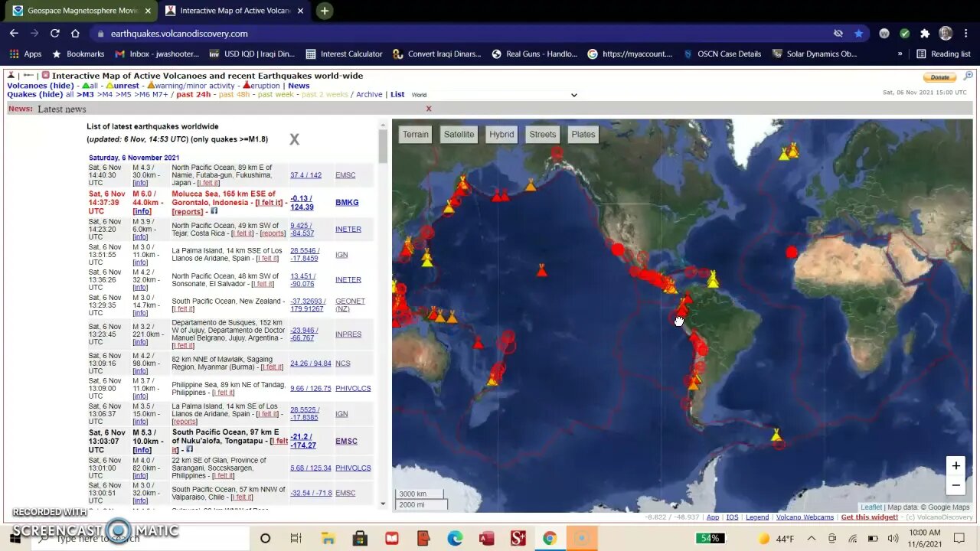Open Apps shortcut in bookmarks bar
Screen dimensions: 980x551
click(x=25, y=54)
